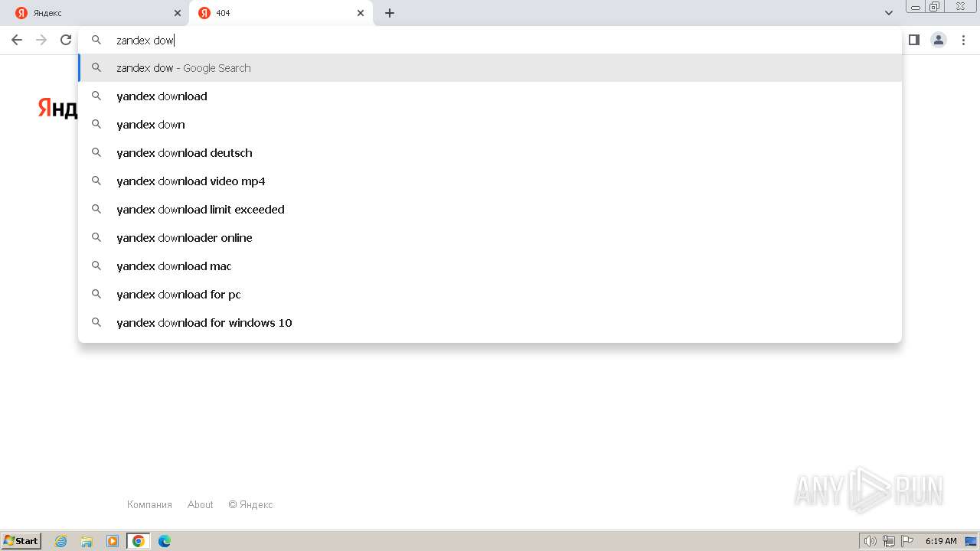Open the Action Center flag icon

[x=907, y=541]
